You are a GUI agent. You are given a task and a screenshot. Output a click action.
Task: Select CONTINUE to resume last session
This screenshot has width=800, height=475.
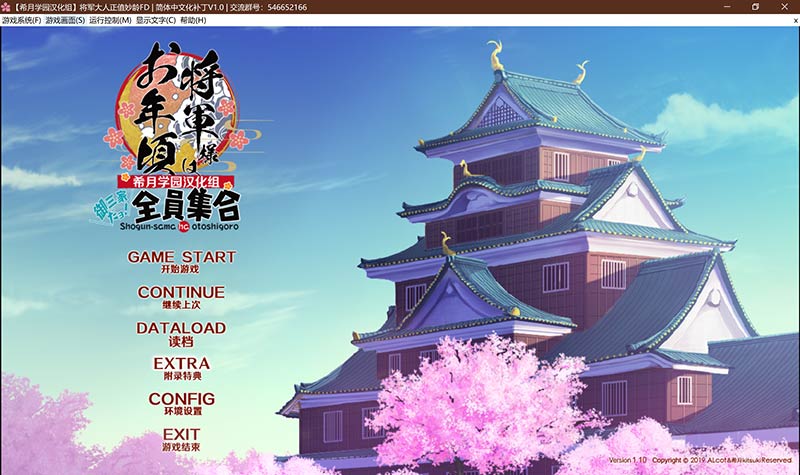click(x=181, y=296)
